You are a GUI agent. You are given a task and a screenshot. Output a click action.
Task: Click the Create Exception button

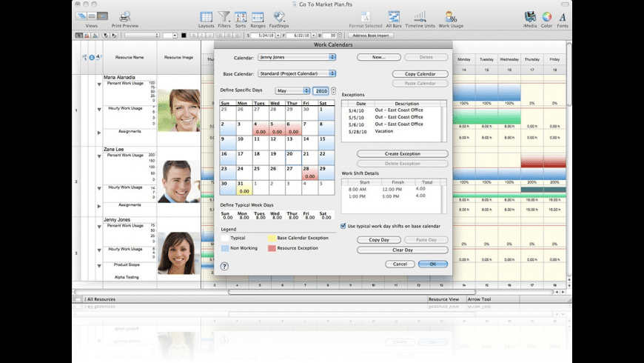pos(403,154)
